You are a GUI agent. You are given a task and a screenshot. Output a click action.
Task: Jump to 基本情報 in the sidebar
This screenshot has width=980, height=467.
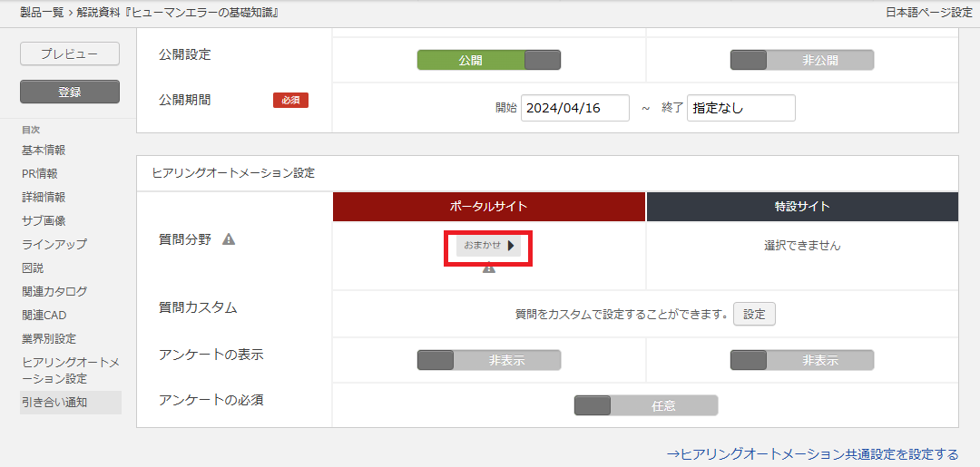point(44,150)
